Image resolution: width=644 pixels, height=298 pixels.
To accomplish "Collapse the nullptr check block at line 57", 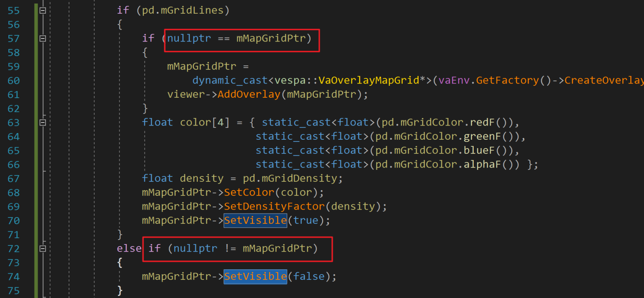I will [43, 38].
